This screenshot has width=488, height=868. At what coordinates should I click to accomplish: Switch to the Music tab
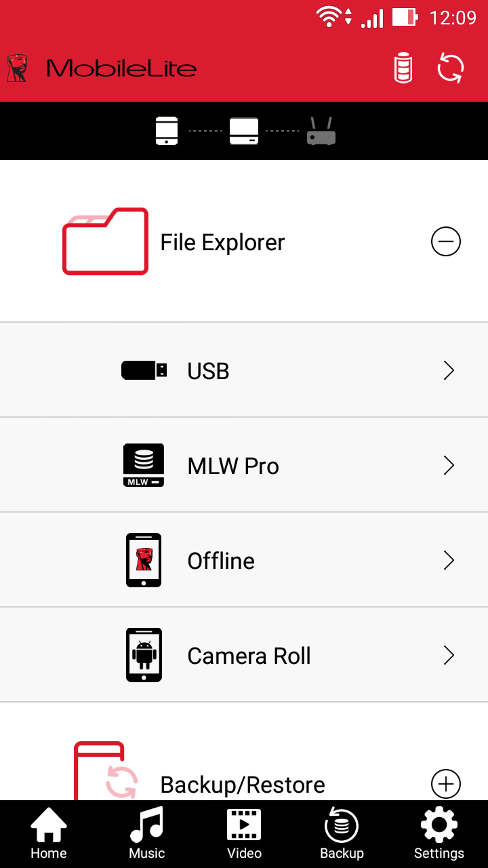click(x=147, y=834)
